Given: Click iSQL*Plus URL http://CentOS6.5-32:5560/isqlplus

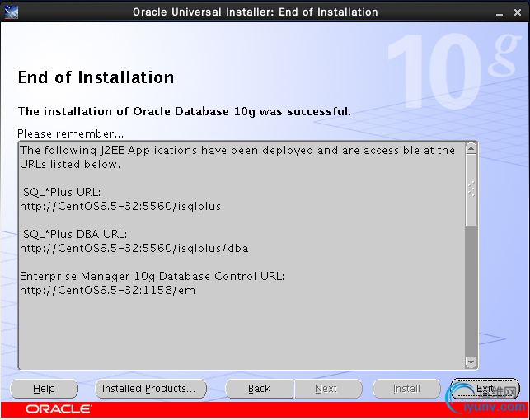Looking at the screenshot, I should (x=120, y=206).
